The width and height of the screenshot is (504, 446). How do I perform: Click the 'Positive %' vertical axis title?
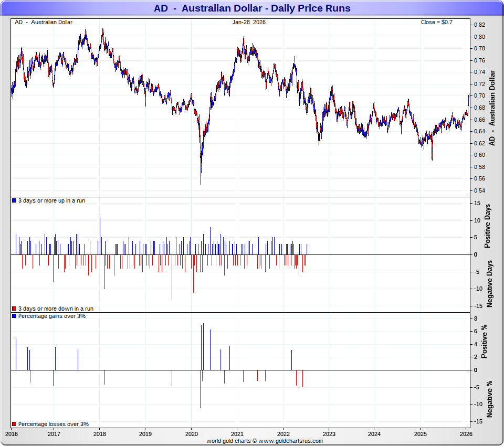pos(485,341)
